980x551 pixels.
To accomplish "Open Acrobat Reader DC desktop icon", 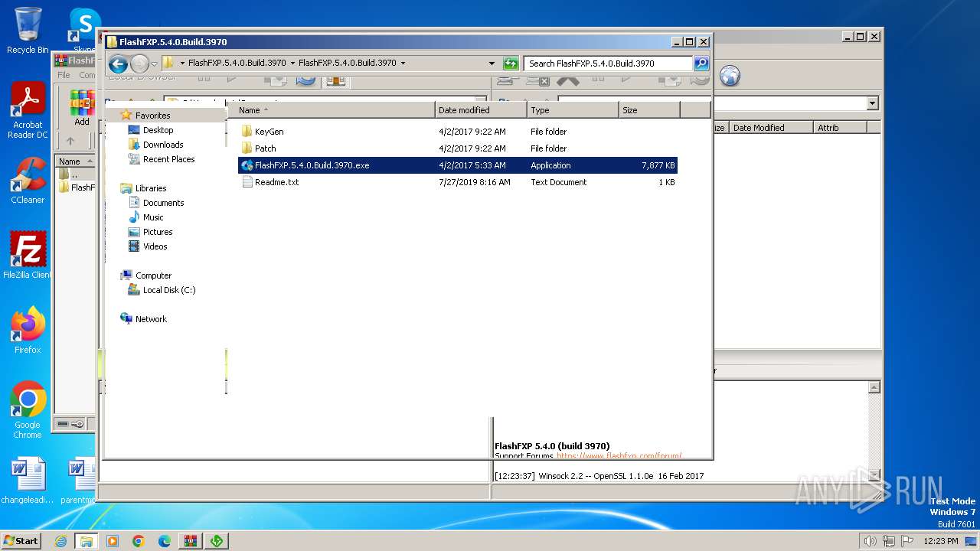I will click(x=28, y=110).
